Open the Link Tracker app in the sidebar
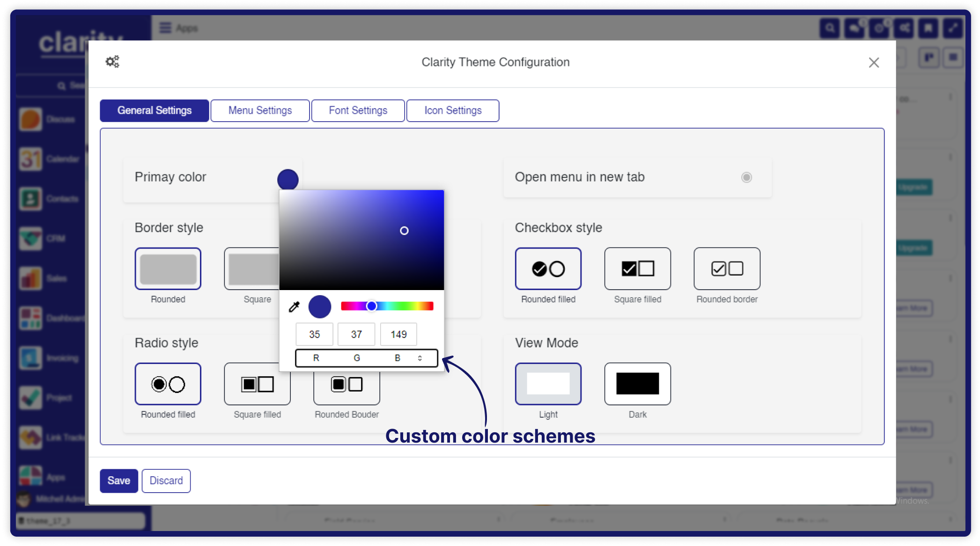980x546 pixels. [31, 437]
